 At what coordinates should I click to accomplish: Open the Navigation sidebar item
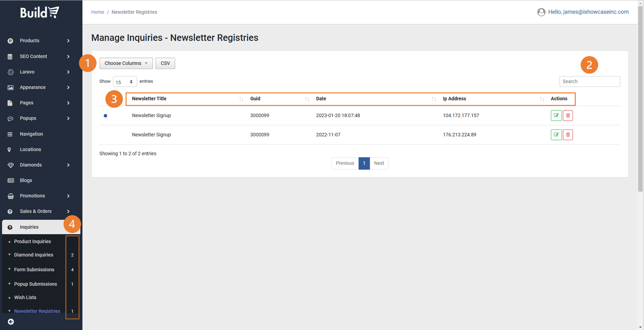pos(31,134)
